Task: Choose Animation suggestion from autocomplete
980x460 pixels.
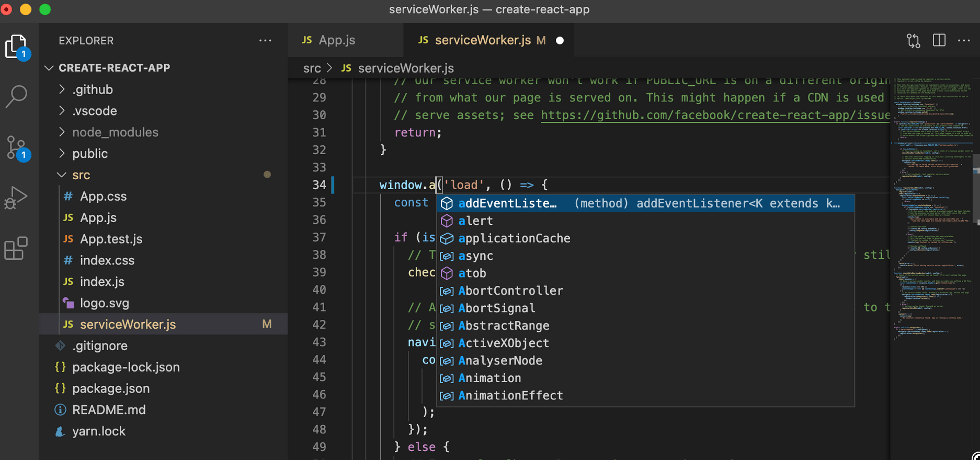Action: [x=646, y=378]
